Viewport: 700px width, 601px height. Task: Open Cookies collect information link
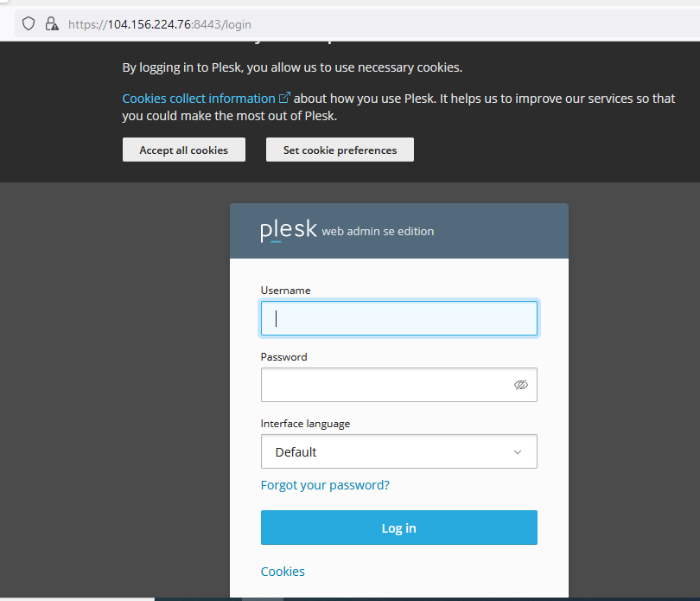[x=199, y=99]
